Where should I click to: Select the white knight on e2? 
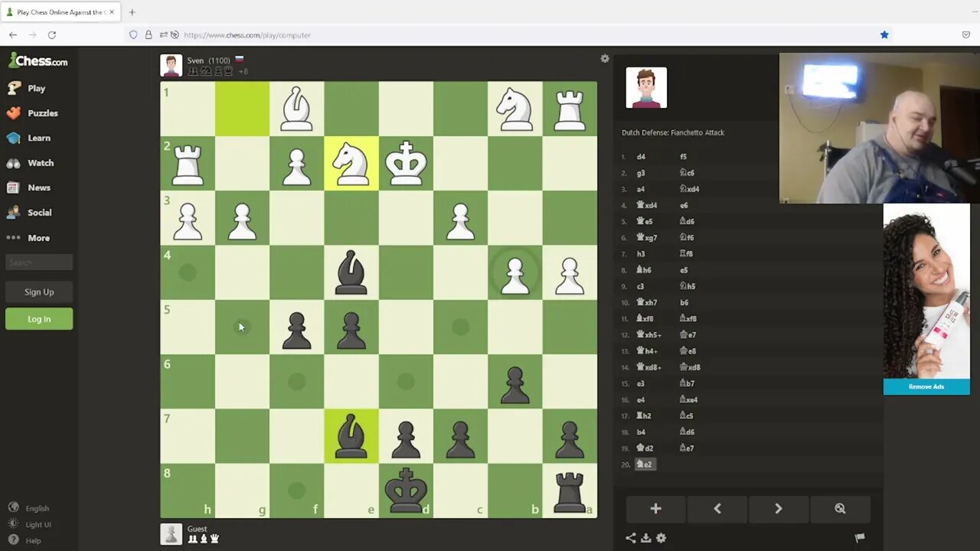[x=351, y=163]
